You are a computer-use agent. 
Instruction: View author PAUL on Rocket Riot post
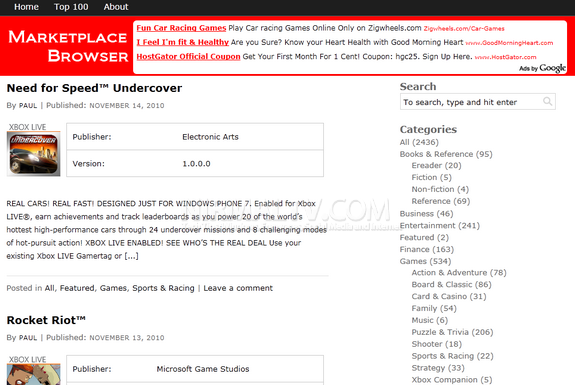pos(28,338)
